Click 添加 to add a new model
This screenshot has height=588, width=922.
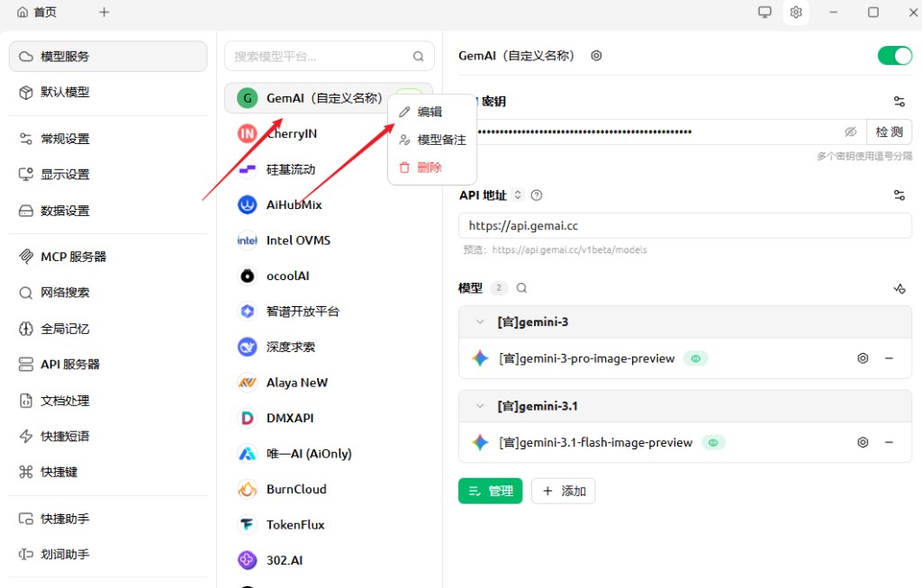click(564, 491)
